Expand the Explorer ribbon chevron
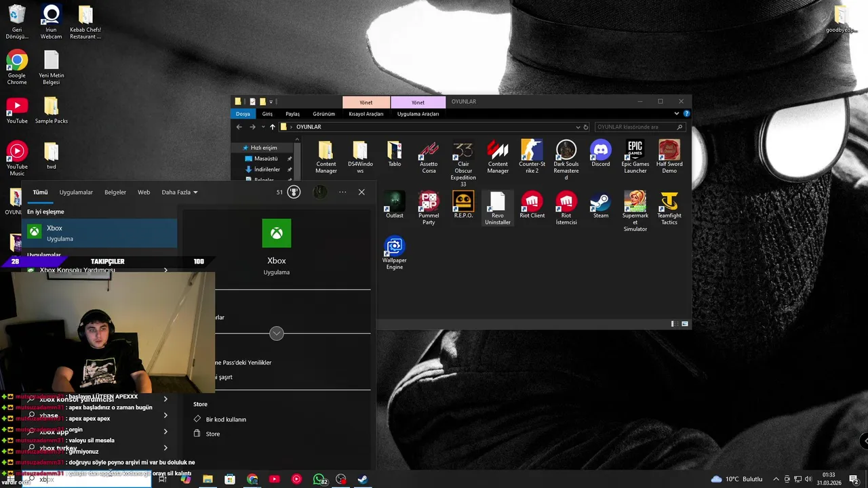Screen dimensions: 868x488 pos(678,114)
